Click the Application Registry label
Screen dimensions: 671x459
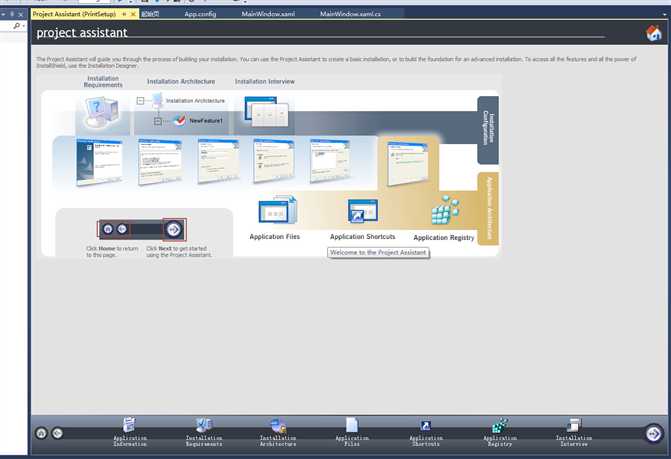point(444,237)
